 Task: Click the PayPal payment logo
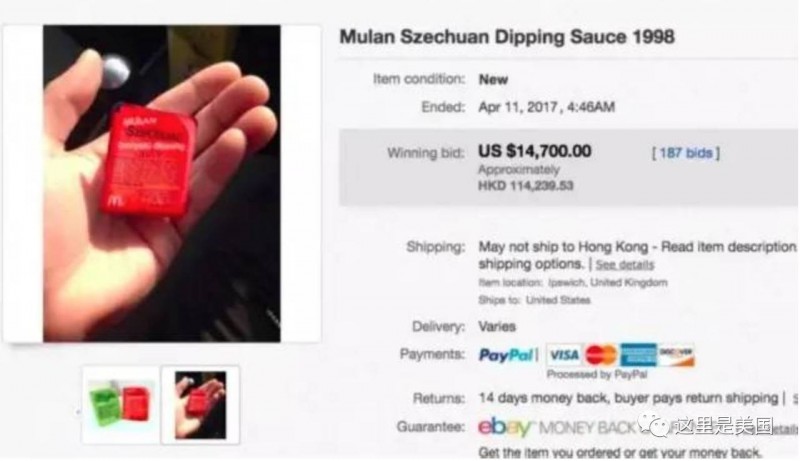point(506,355)
